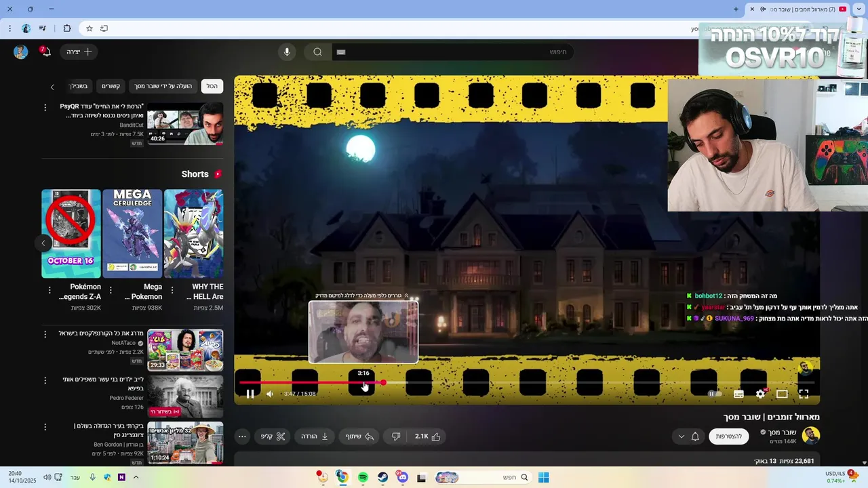The image size is (868, 488).
Task: Open the יצירה create button
Action: [x=79, y=52]
